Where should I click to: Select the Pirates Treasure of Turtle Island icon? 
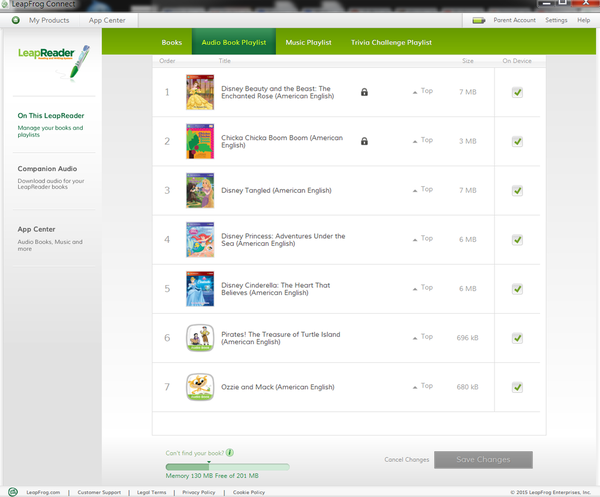(200, 338)
